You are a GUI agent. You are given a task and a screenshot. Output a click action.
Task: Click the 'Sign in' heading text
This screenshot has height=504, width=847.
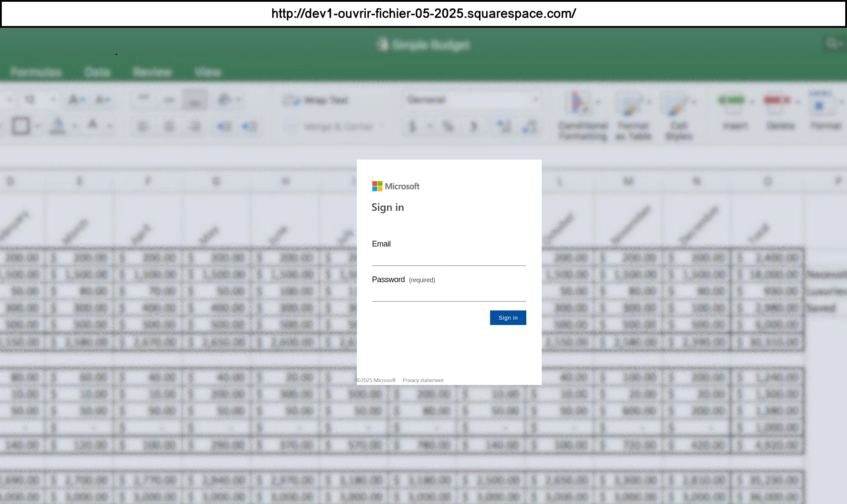(387, 207)
